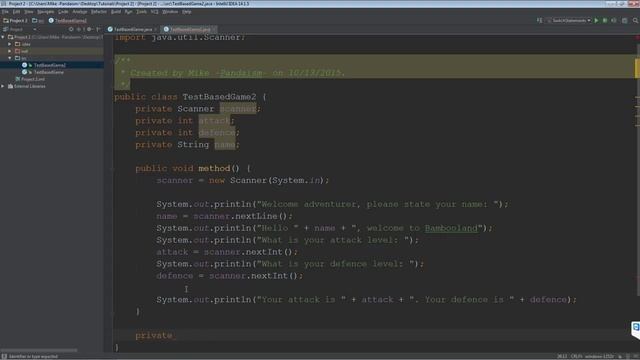Click the TextBasedGame2 breadcrumb item
Image resolution: width=640 pixels, height=360 pixels.
coord(68,20)
